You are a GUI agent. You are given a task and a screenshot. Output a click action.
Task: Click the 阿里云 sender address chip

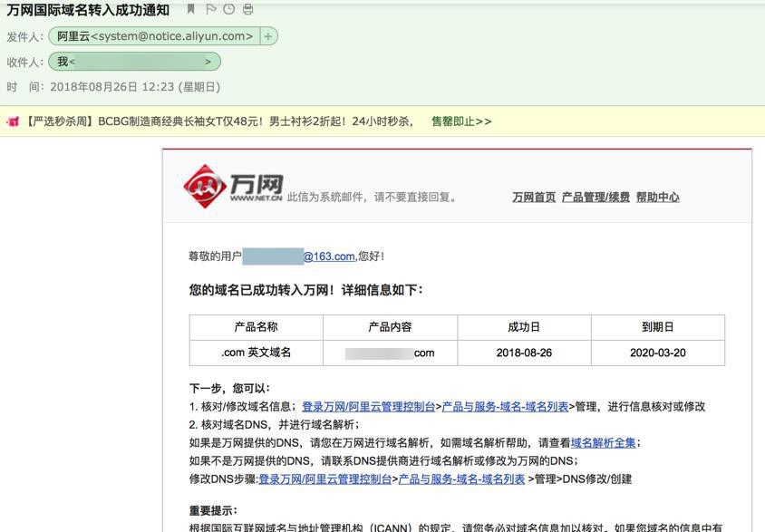click(x=155, y=36)
